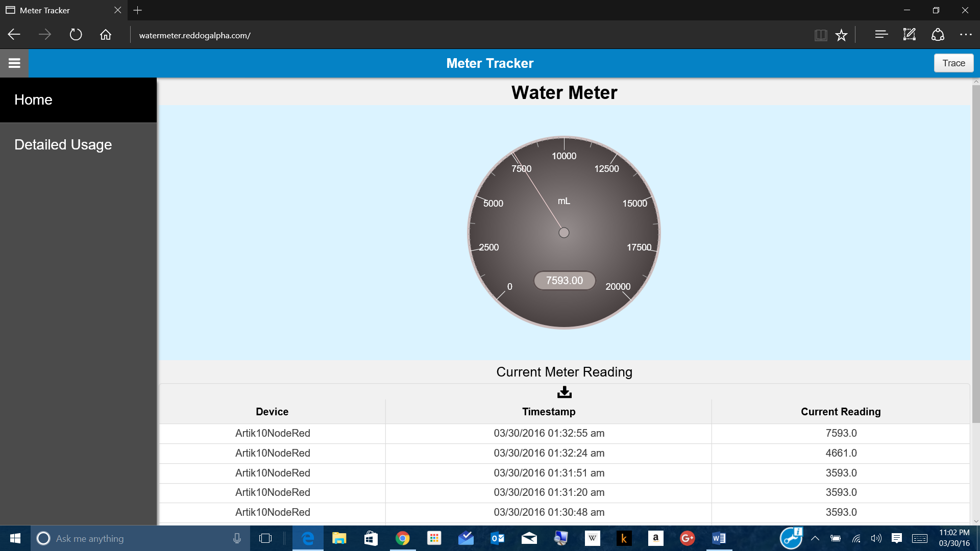Image resolution: width=980 pixels, height=551 pixels.
Task: Expand the More actions ellipsis menu
Action: 966,35
